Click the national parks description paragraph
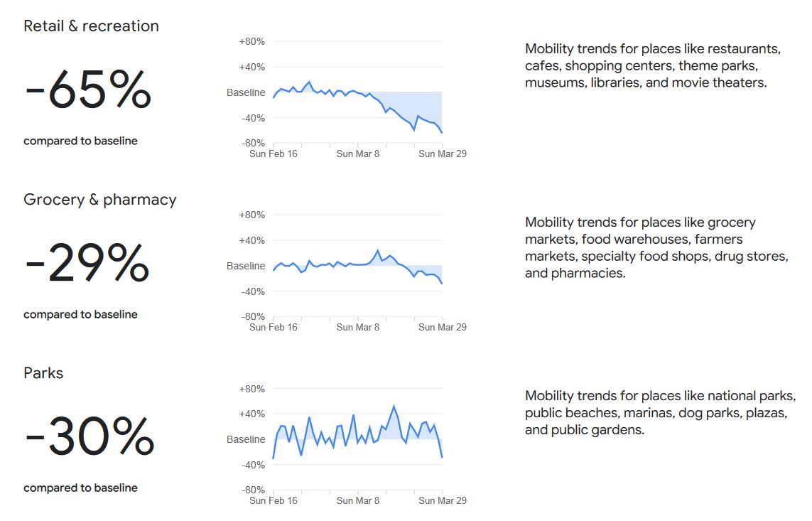Image resolution: width=812 pixels, height=521 pixels. [660, 413]
